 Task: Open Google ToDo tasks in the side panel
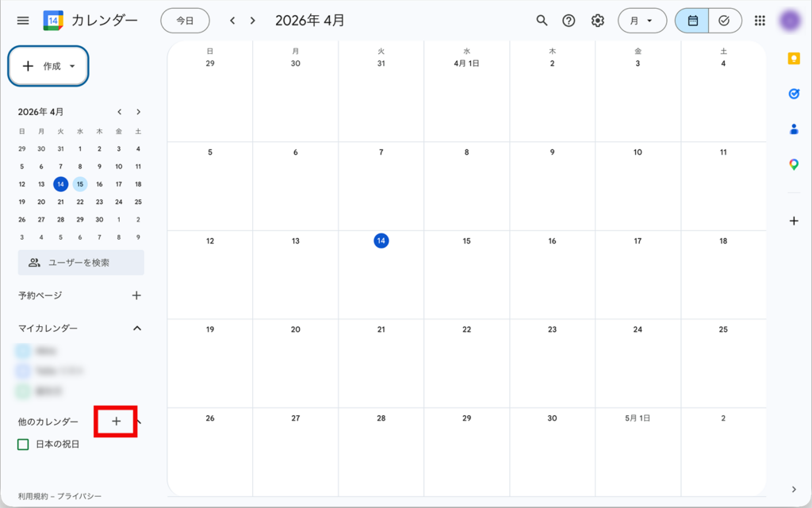pyautogui.click(x=793, y=94)
